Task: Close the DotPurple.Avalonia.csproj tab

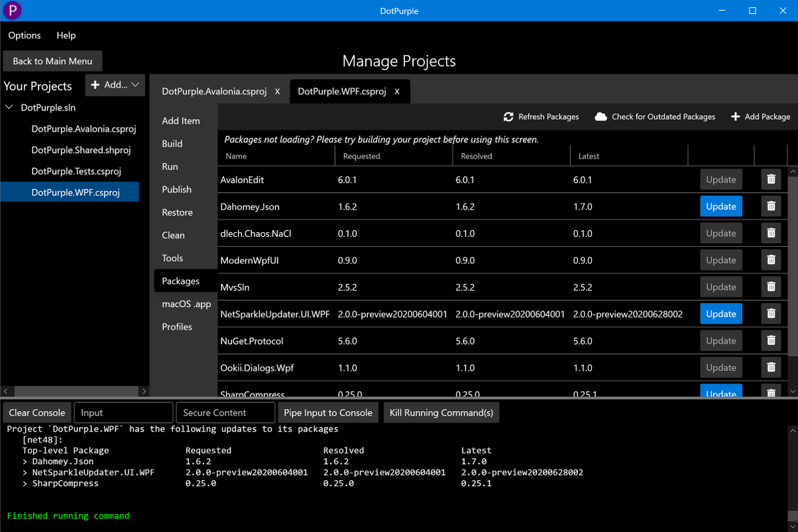Action: [277, 92]
